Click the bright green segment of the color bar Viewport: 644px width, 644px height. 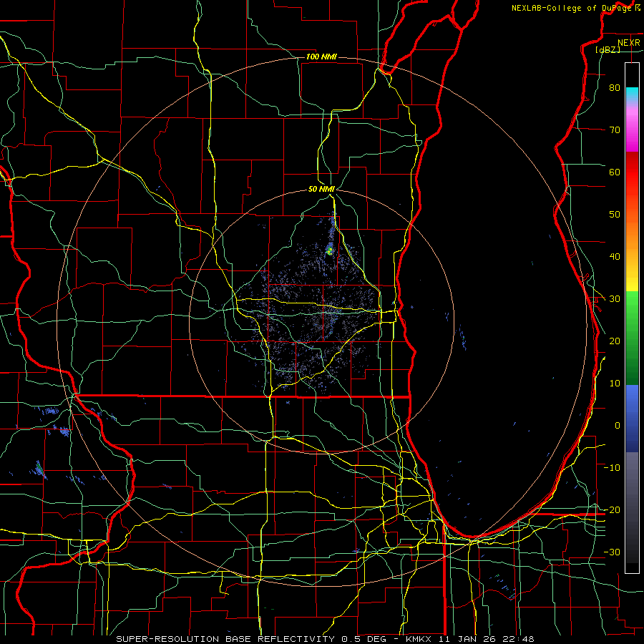[632, 304]
